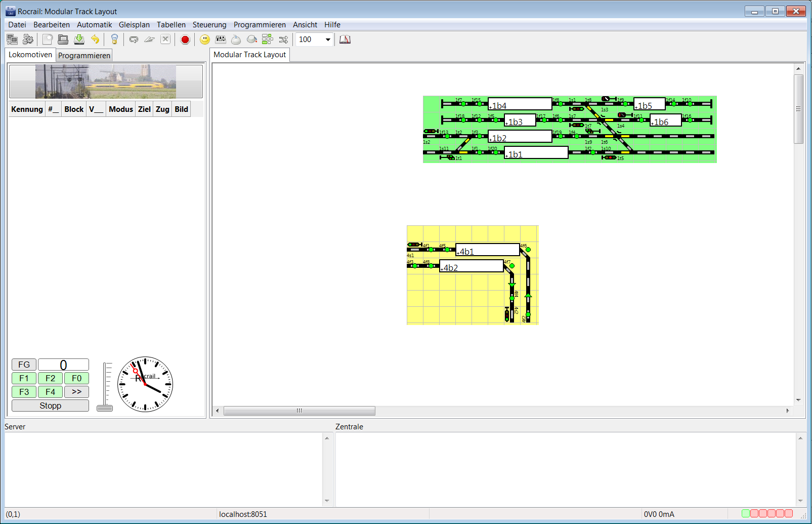The width and height of the screenshot is (812, 524).
Task: Click the yellow smiley face toolbar icon
Action: click(205, 39)
